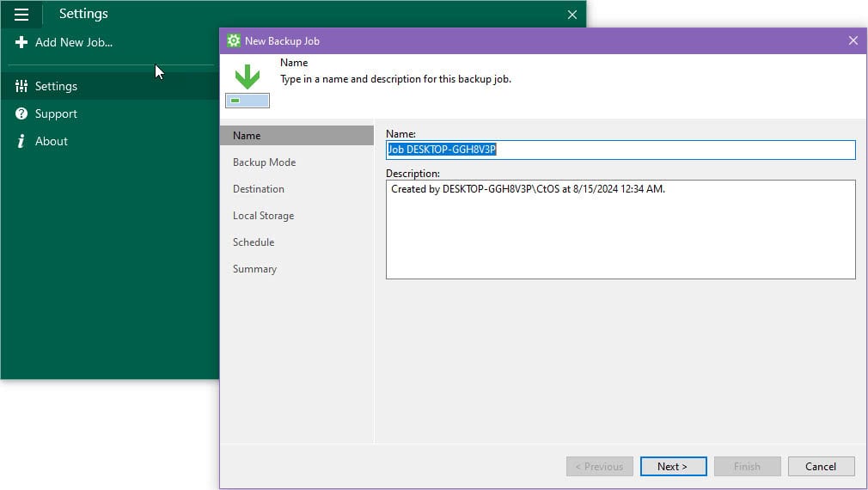Click the About info icon
Image resolution: width=868 pixels, height=490 pixels.
[x=21, y=141]
